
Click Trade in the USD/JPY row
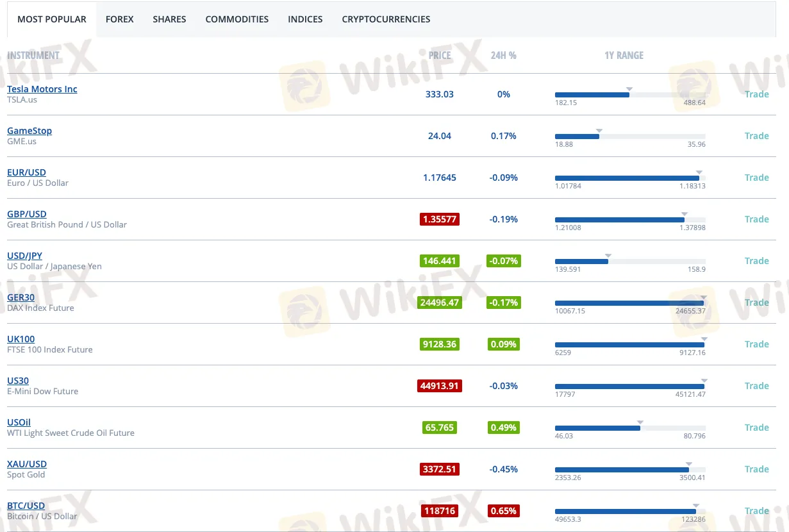point(756,261)
